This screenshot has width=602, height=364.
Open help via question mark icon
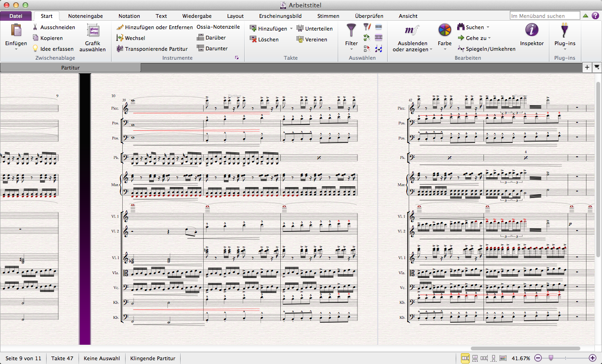[x=595, y=16]
